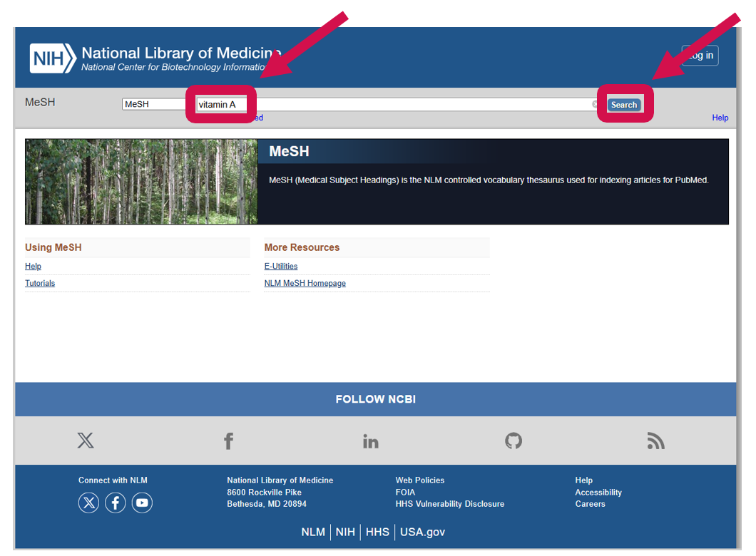Click the search field containing "vitamin A"

click(392, 105)
